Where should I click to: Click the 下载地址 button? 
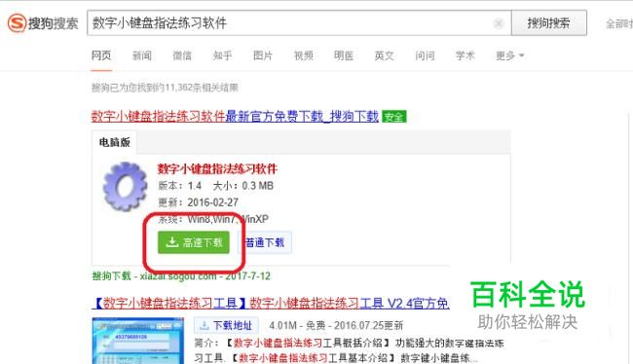point(226,325)
